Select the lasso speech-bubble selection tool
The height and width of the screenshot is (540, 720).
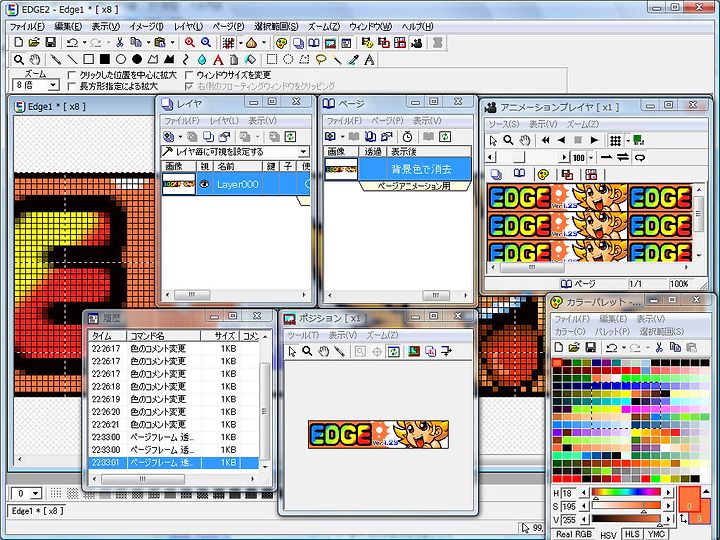pos(321,60)
